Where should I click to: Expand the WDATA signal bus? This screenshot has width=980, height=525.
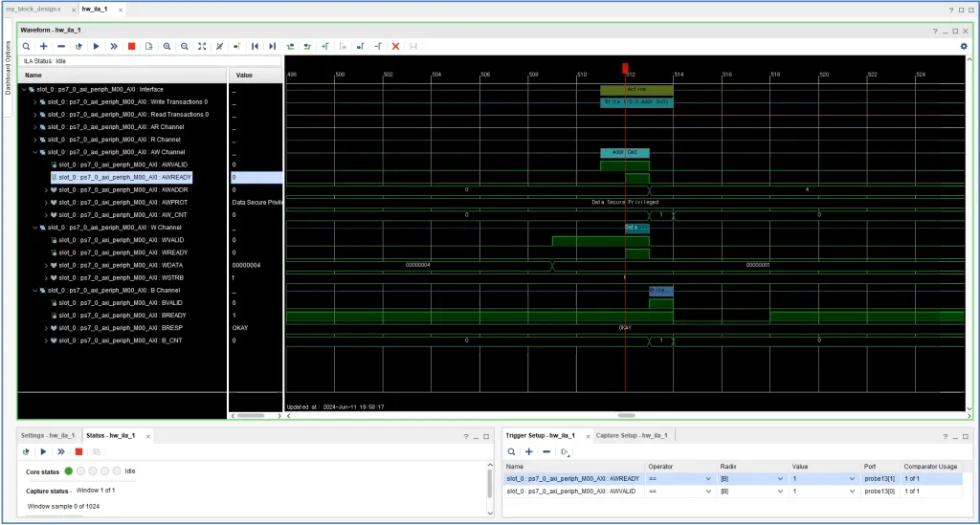click(x=46, y=264)
